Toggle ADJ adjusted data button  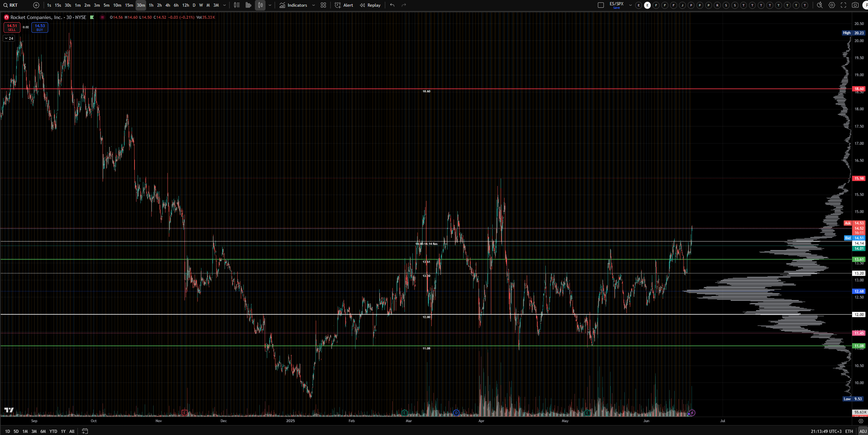[863, 431]
